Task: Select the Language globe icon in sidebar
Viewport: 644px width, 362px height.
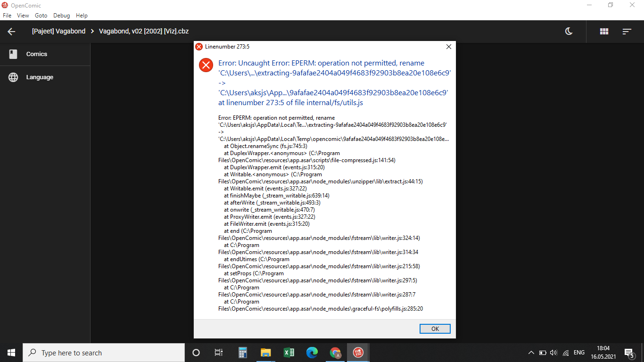Action: (x=13, y=77)
